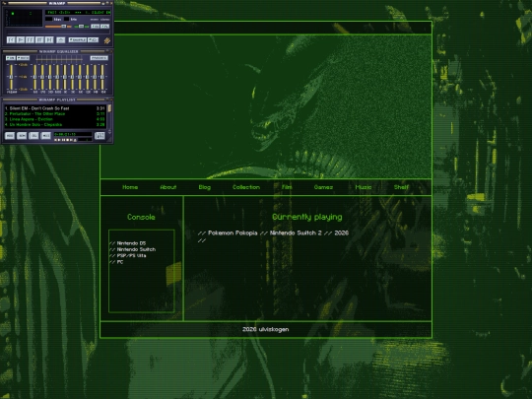Open the About page link
This screenshot has height=399, width=532.
[x=167, y=187]
